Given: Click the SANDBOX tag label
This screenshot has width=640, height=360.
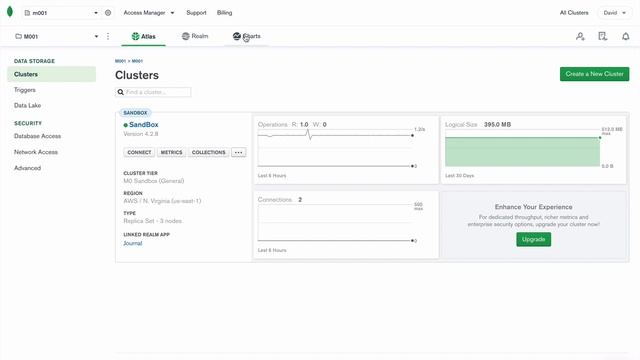Looking at the screenshot, I should pos(135,113).
